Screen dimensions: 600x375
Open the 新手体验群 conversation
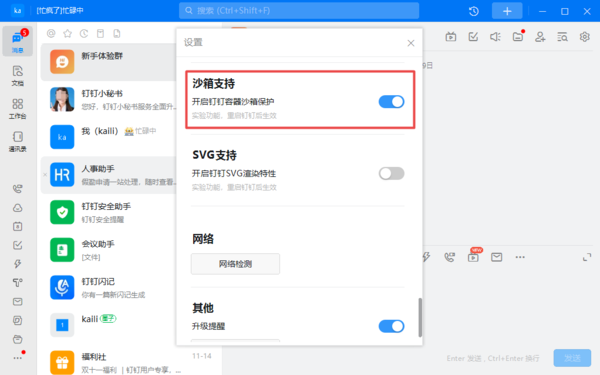109,62
